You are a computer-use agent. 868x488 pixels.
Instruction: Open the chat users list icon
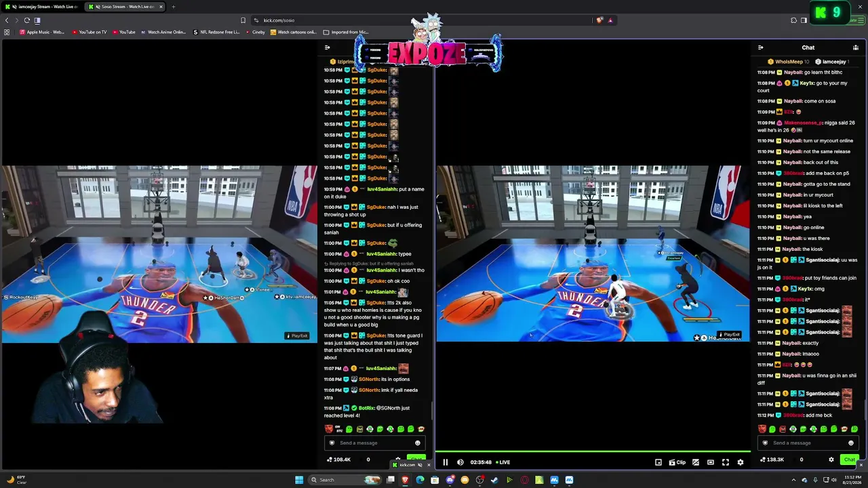[856, 47]
